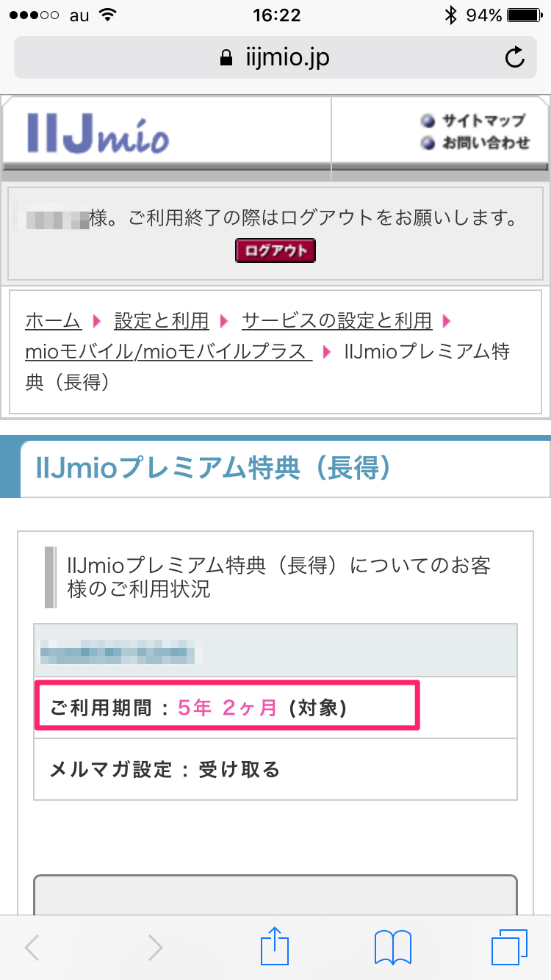Tap the Safari reload icon
Image resolution: width=551 pixels, height=980 pixels.
click(515, 57)
